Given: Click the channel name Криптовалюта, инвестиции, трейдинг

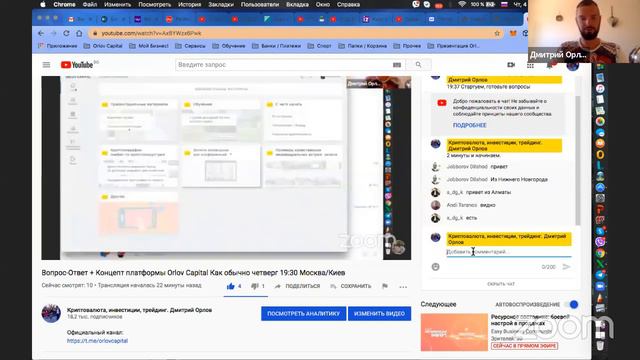Looking at the screenshot, I should click(x=139, y=310).
